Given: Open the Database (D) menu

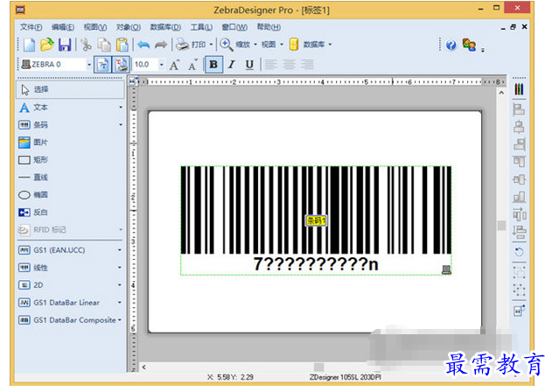Looking at the screenshot, I should click(165, 27).
